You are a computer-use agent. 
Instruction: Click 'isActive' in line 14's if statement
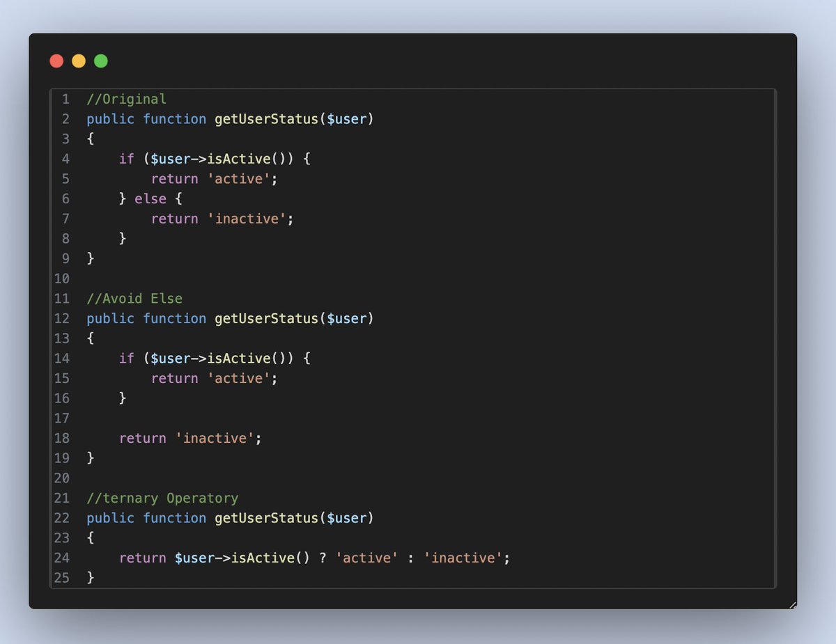239,359
